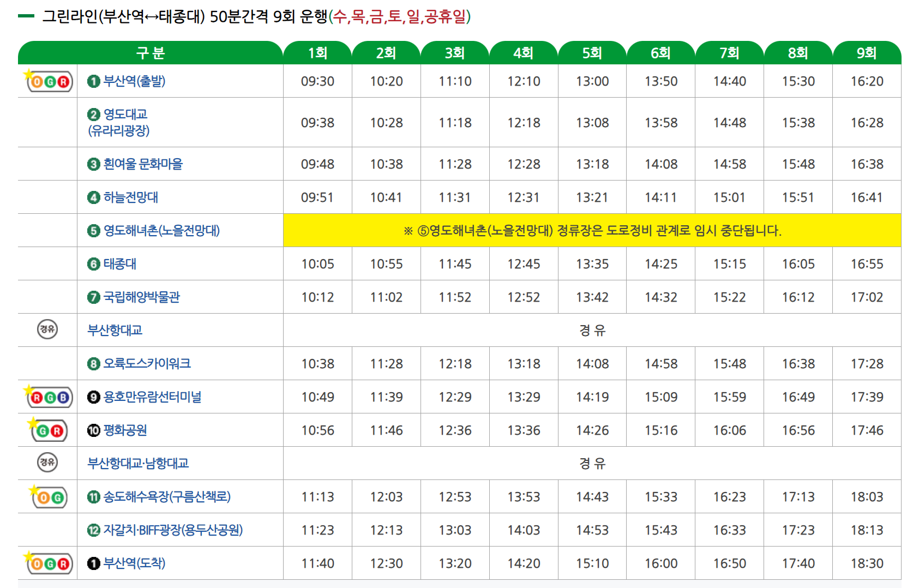Click the 경유 circle icon beside 부산항대교
Screen dimensions: 907x588
point(47,329)
